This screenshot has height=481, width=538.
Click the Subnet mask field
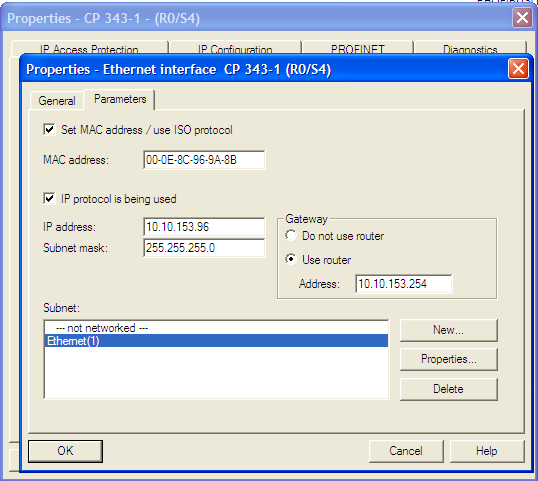204,248
